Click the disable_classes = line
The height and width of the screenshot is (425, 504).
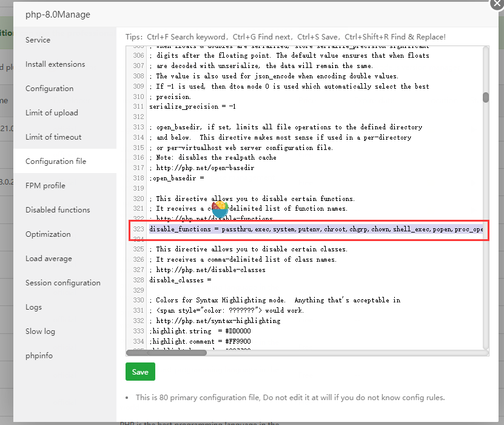click(180, 280)
